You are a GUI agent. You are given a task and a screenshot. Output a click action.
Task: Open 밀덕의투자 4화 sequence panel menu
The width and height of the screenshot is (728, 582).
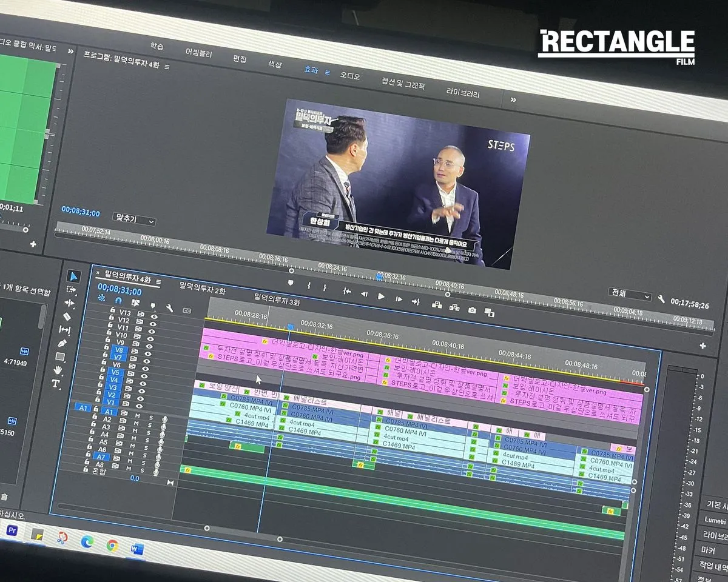point(158,281)
